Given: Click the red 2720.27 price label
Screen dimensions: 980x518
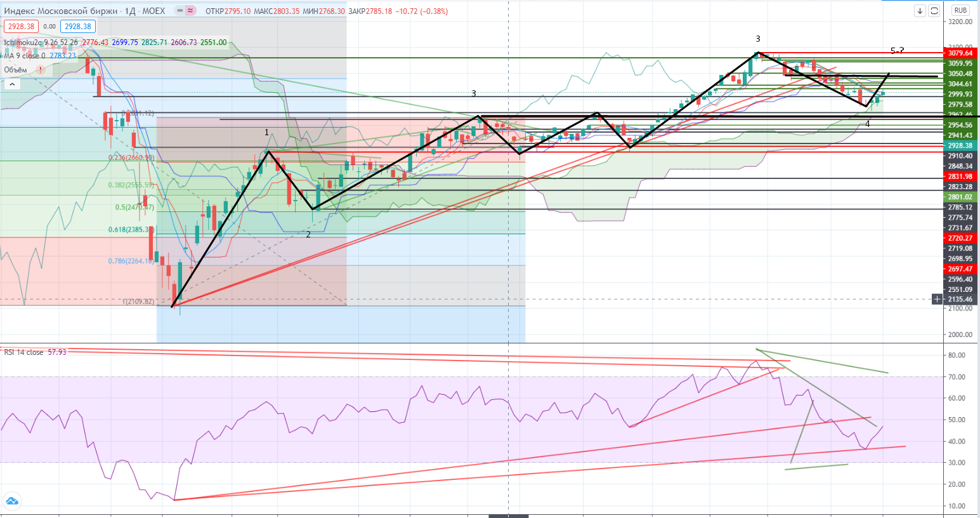Looking at the screenshot, I should point(960,238).
